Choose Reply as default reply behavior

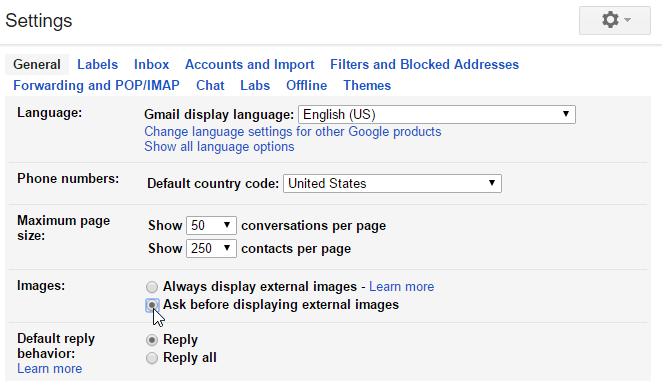pyautogui.click(x=152, y=340)
